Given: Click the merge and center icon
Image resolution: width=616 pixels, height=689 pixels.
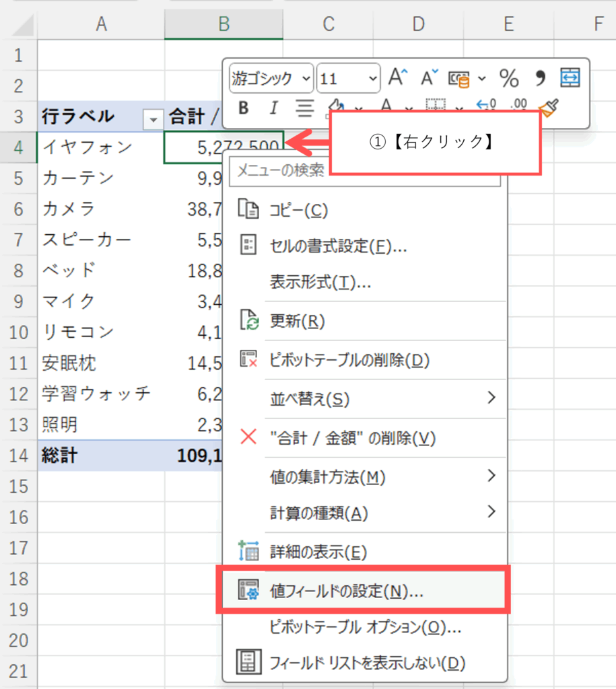Looking at the screenshot, I should pyautogui.click(x=571, y=79).
